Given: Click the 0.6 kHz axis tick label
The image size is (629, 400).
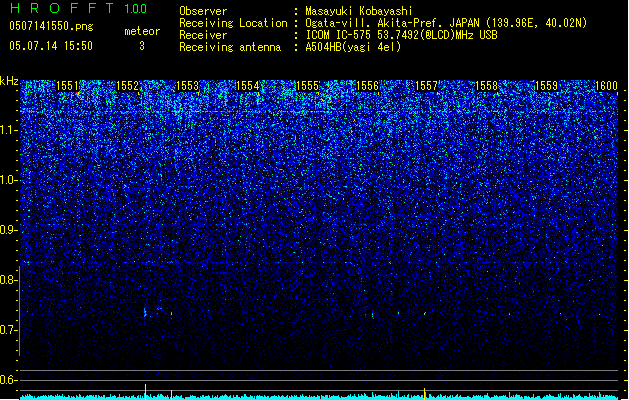Looking at the screenshot, I should (x=9, y=380).
